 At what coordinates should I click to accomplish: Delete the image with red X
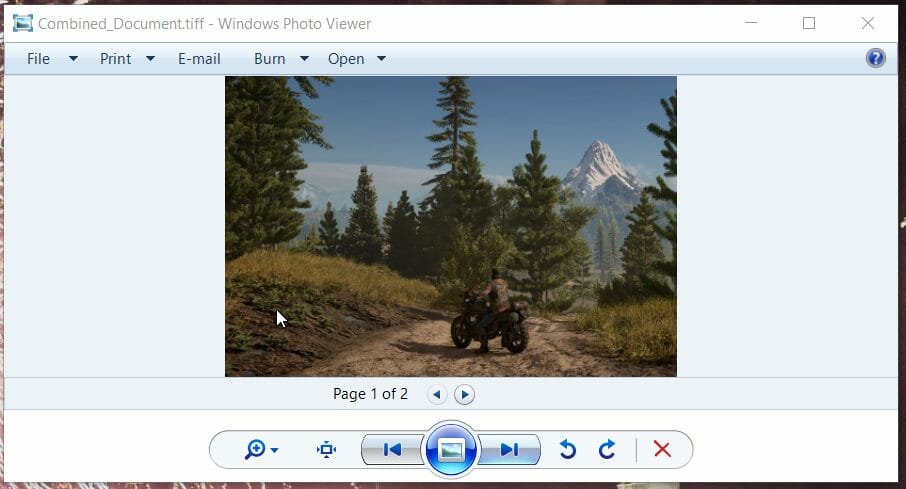coord(662,449)
